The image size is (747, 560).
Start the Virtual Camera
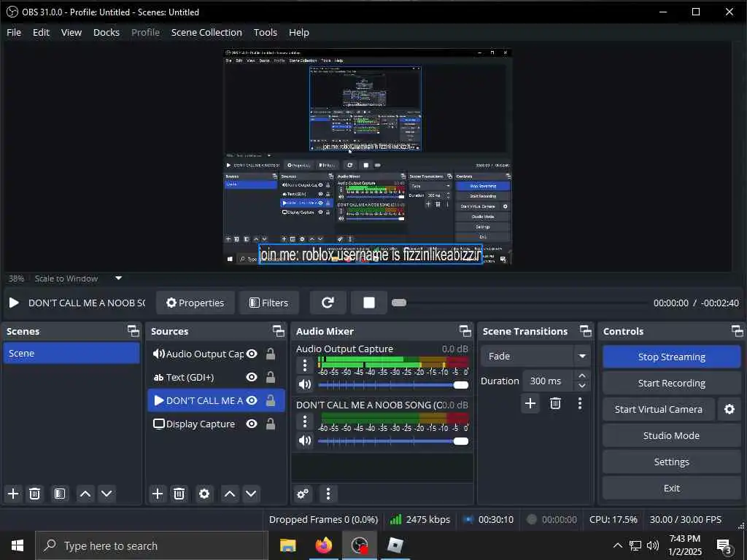(659, 410)
